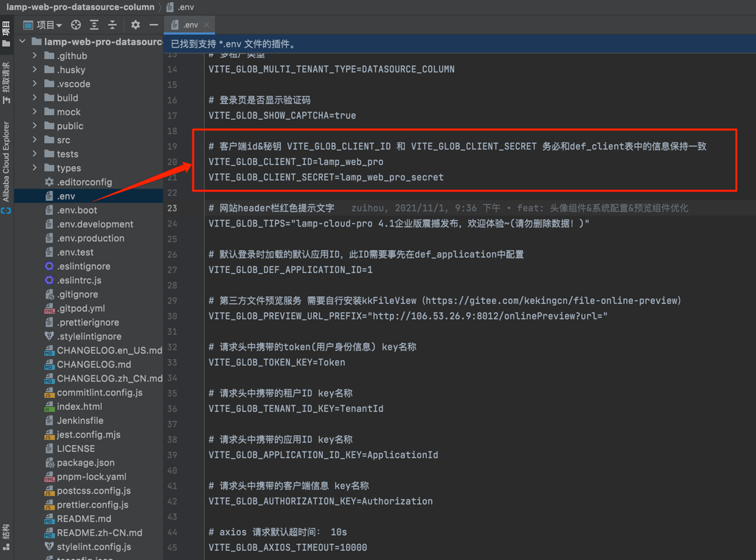
Task: Select the .env editor tab
Action: click(187, 25)
